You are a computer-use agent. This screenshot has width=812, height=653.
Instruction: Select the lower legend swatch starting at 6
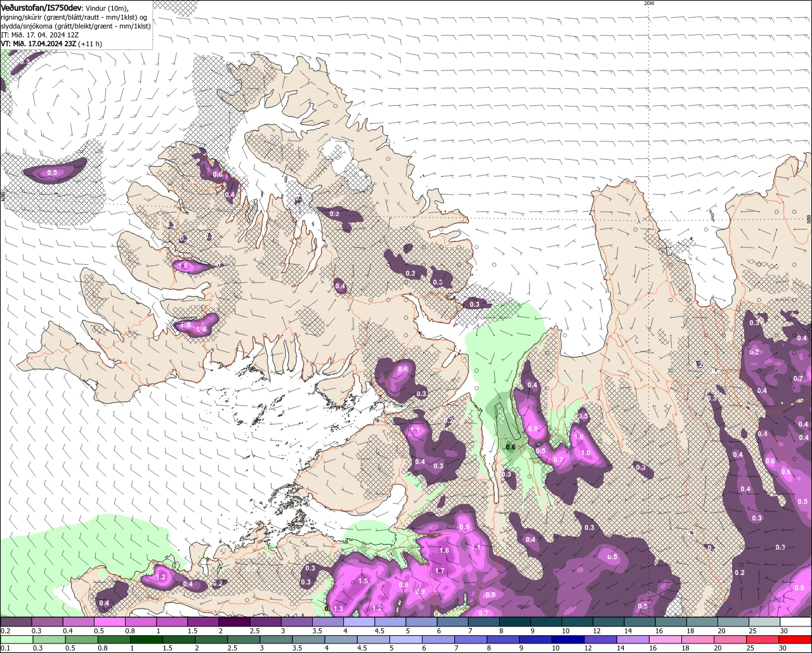[x=440, y=640]
